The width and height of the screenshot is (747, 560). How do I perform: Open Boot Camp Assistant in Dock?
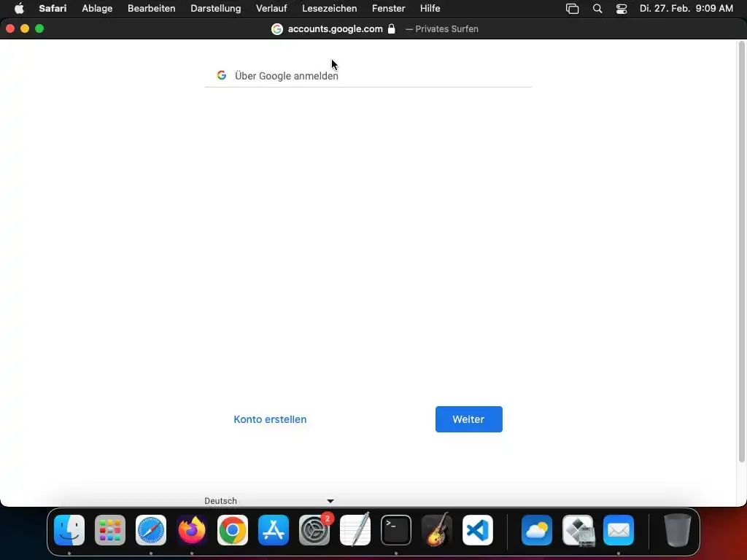(x=578, y=530)
